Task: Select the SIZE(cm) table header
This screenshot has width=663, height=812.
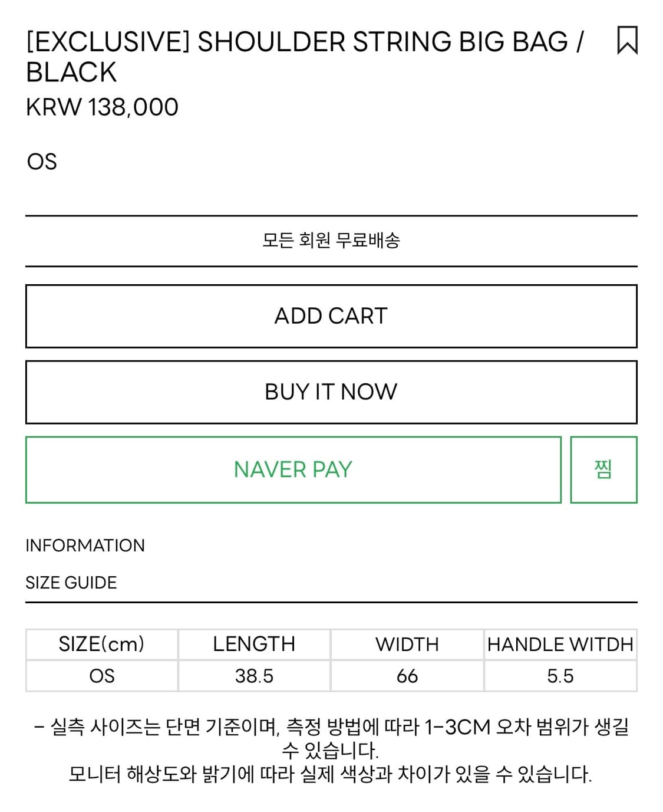Action: click(101, 644)
